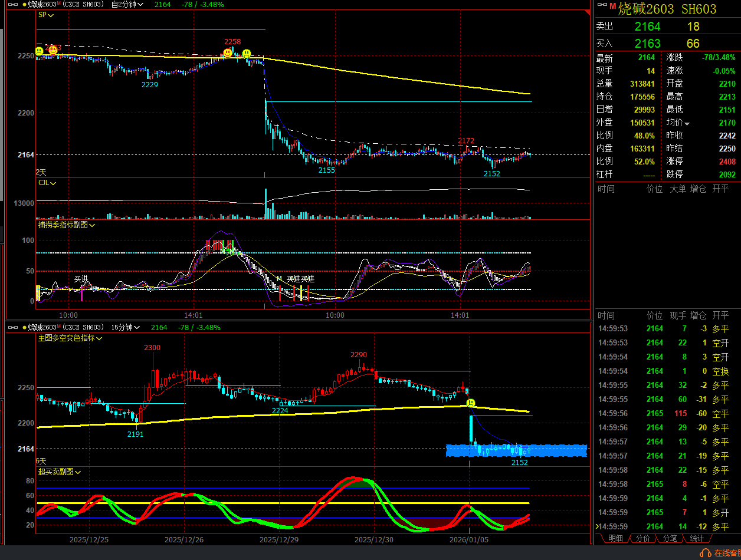Click the yellow dot before 烧碱2603 in the top chart
The width and height of the screenshot is (741, 560).
point(24,5)
